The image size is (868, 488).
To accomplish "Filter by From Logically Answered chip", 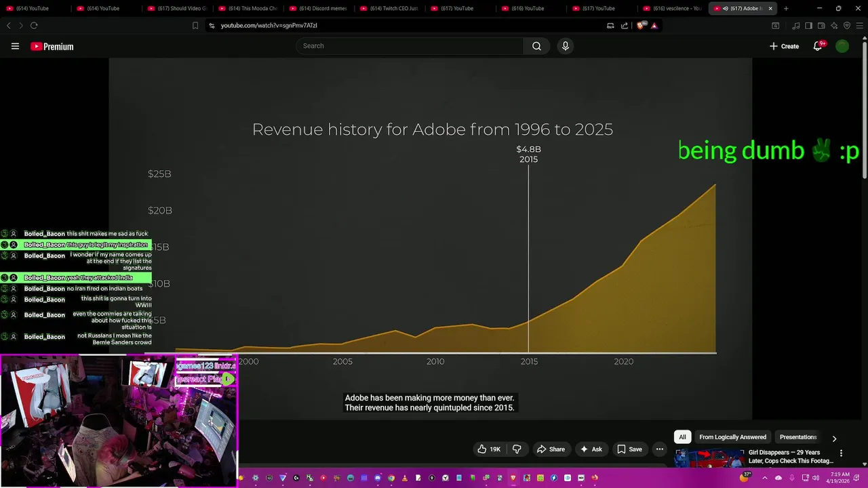I will coord(732,437).
